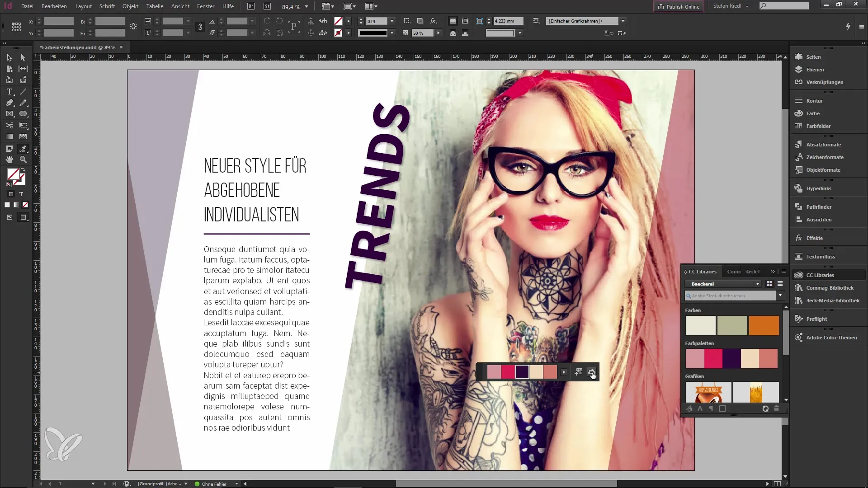Open Adobe Stock via St icon
The width and height of the screenshot is (868, 488).
(x=267, y=6)
